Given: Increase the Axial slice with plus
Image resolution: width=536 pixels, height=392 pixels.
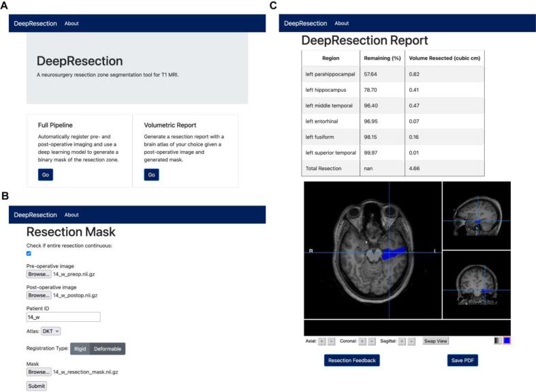Looking at the screenshot, I should coord(322,341).
